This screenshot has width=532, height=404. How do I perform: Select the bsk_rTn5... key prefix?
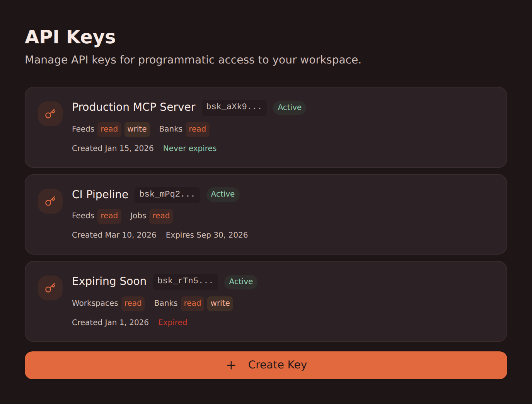click(x=186, y=281)
